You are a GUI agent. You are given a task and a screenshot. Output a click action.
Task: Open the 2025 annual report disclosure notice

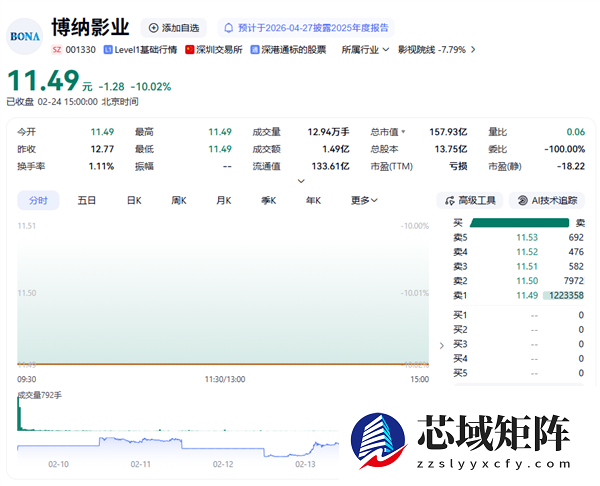pyautogui.click(x=306, y=28)
